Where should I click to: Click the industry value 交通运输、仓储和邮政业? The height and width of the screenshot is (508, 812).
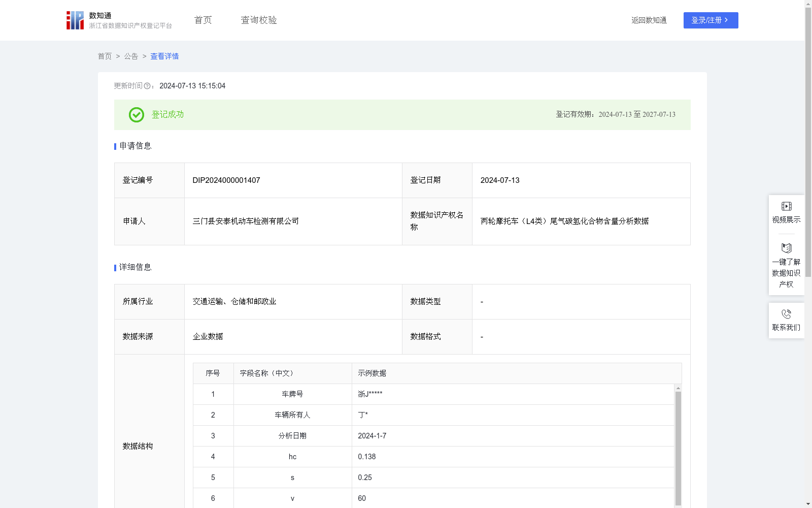pyautogui.click(x=234, y=302)
